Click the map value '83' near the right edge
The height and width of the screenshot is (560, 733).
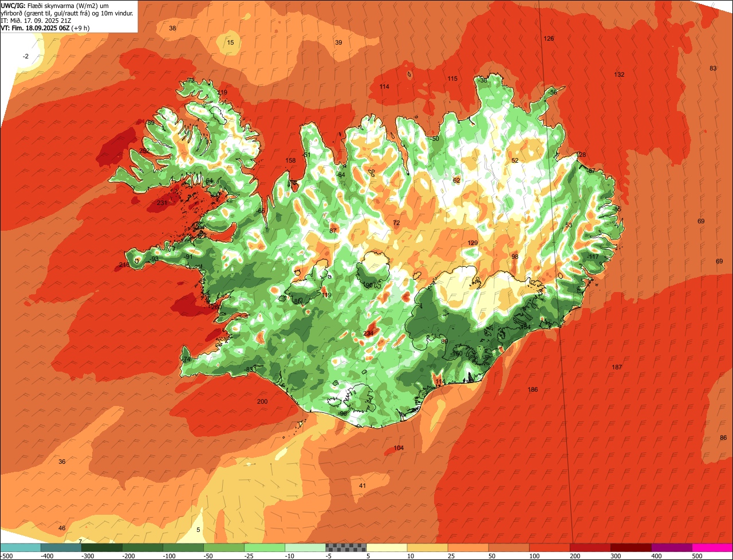pos(713,68)
